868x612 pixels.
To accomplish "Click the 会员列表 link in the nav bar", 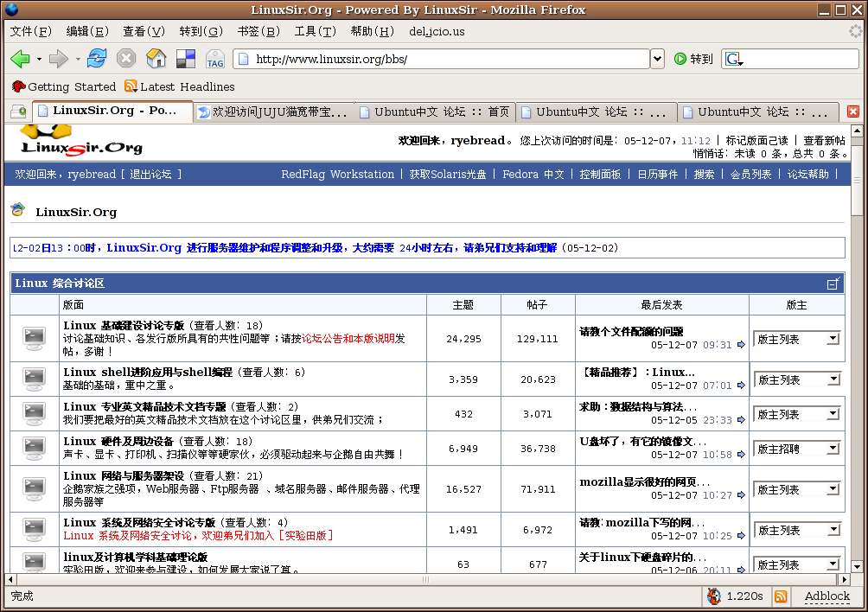I will [750, 175].
